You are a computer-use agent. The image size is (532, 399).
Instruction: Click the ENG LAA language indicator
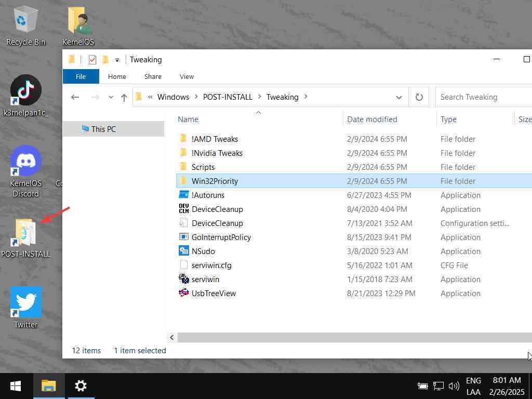coord(473,386)
